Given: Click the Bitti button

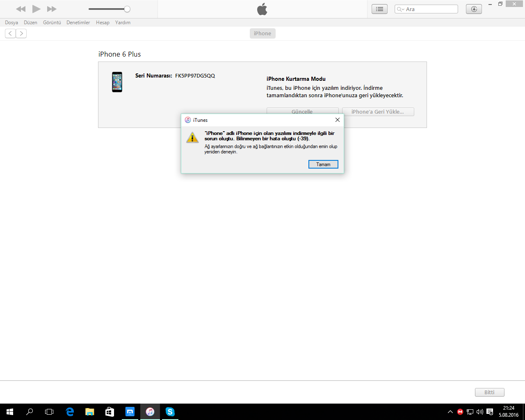Looking at the screenshot, I should pyautogui.click(x=489, y=392).
